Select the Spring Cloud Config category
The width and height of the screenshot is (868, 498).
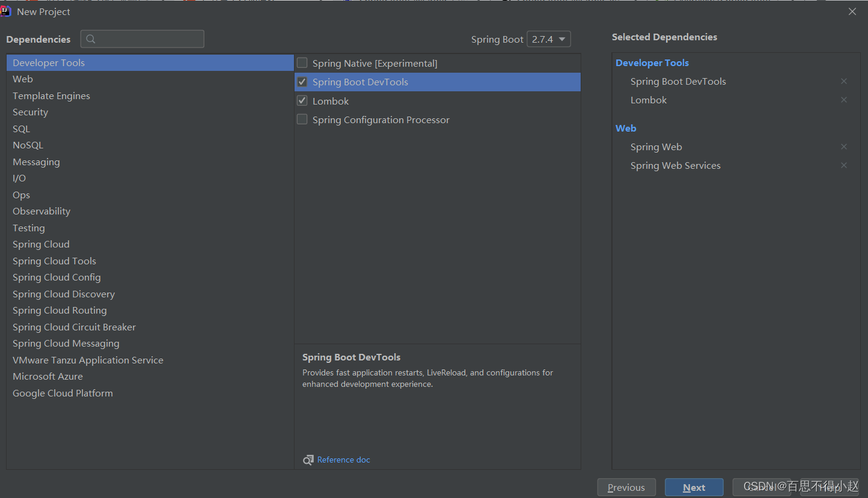point(150,278)
